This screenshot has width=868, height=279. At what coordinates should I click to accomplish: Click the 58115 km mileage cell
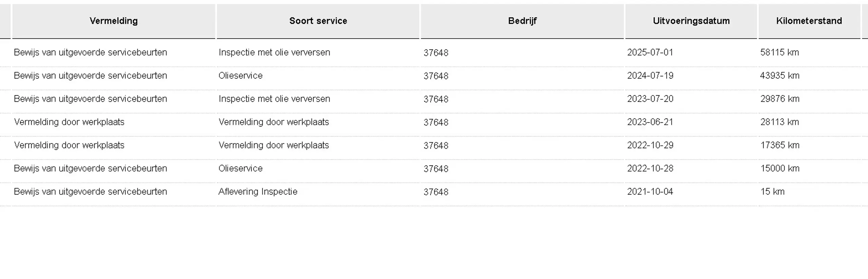[780, 53]
